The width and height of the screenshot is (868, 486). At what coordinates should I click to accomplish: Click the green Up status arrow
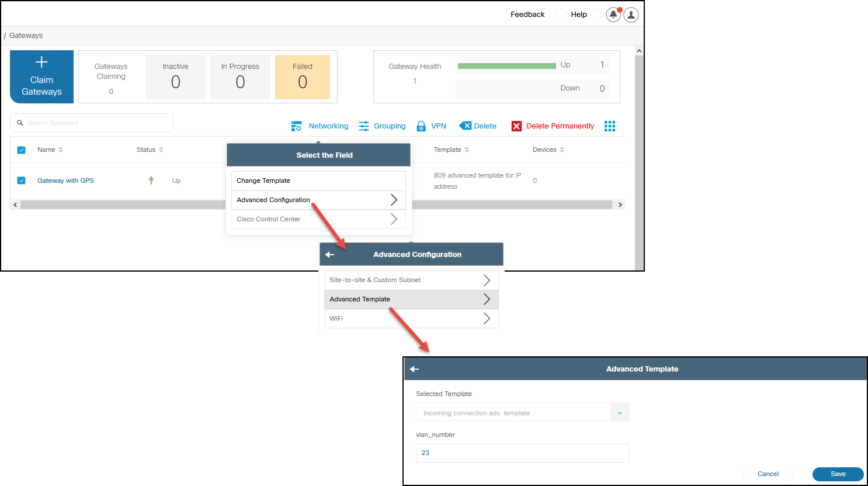pos(151,180)
